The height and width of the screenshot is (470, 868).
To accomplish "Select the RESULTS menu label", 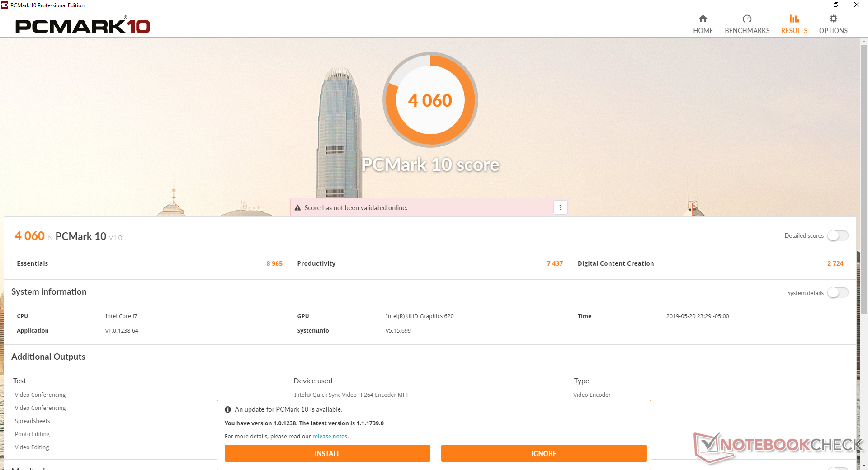I will click(x=794, y=31).
